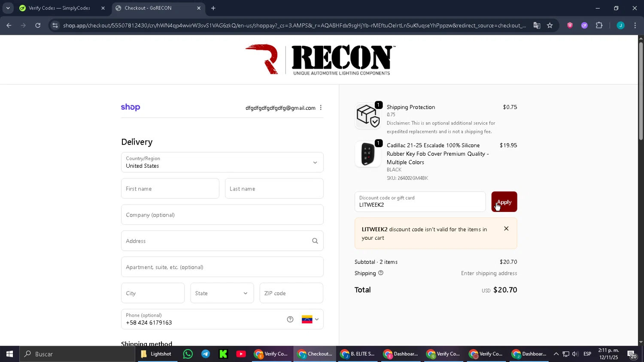Click the address bar URL
644x362 pixels.
tap(294, 25)
